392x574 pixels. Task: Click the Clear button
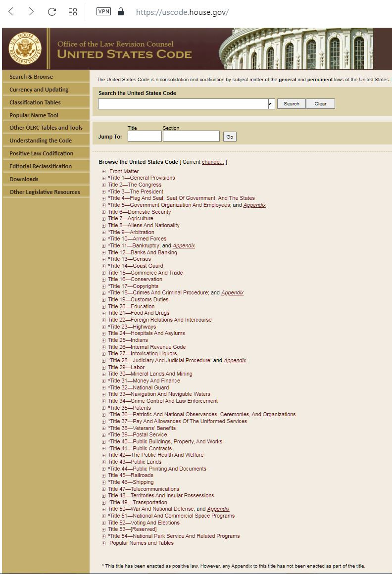tap(320, 103)
